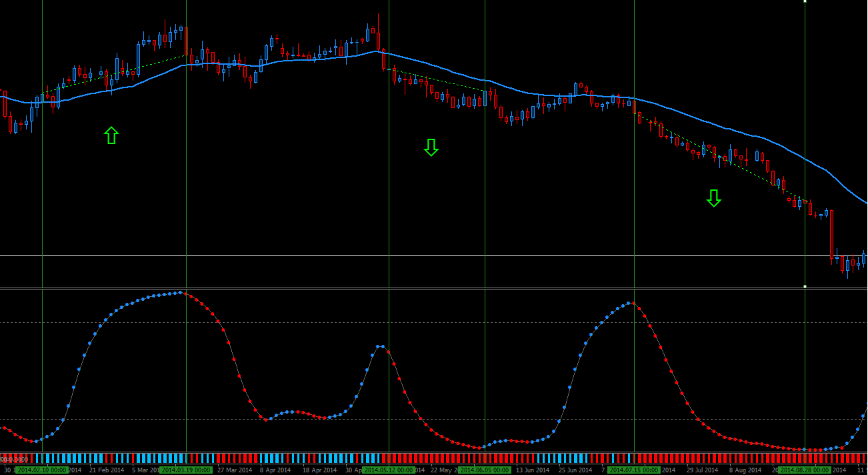Click the oscillator peak dot at July 15
The image size is (868, 475).
click(634, 303)
